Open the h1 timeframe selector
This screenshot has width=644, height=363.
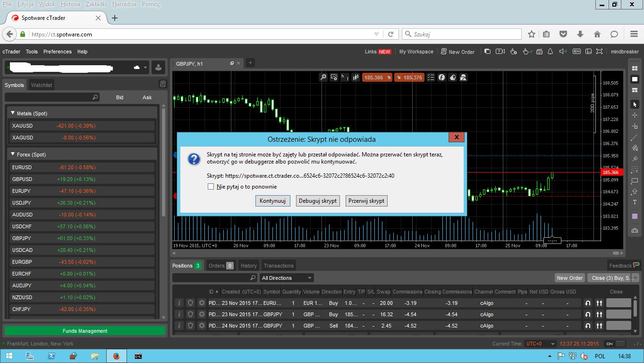pos(345,77)
